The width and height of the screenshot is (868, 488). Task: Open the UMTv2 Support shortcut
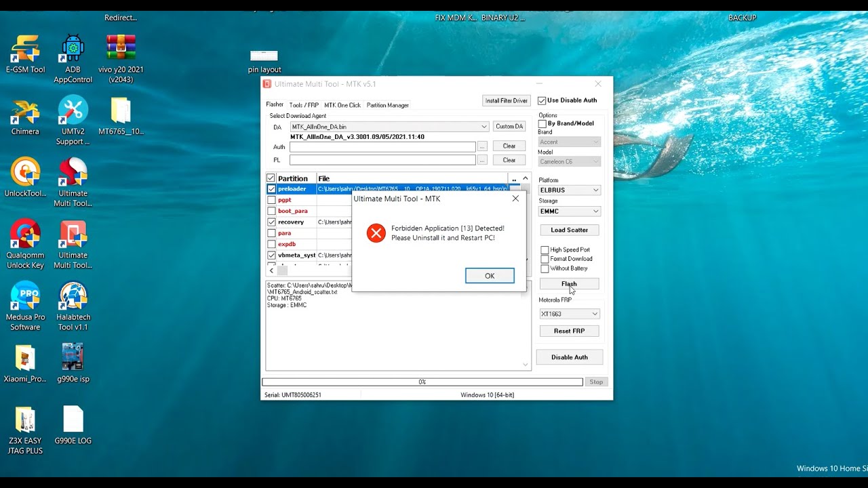[73, 121]
